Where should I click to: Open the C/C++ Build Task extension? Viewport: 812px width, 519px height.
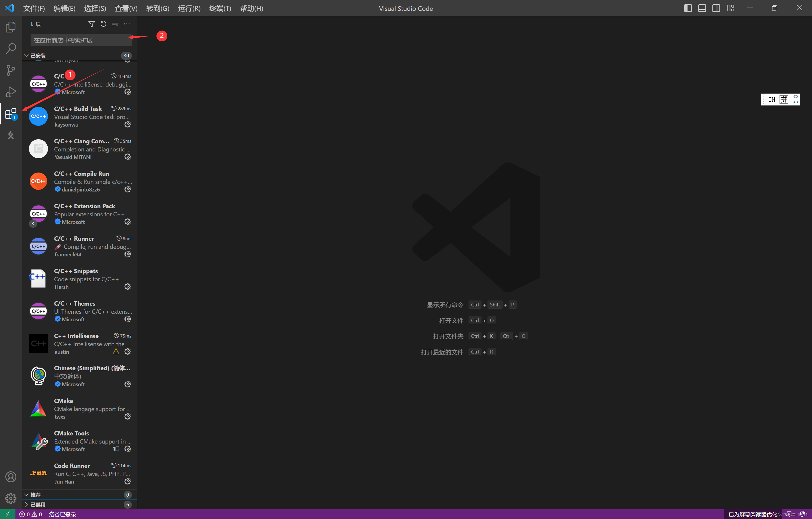click(80, 117)
